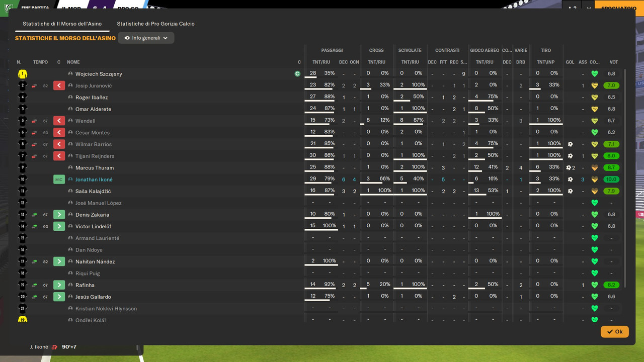Open Saša Kalajdžić player name
644x362 pixels.
coord(93,191)
